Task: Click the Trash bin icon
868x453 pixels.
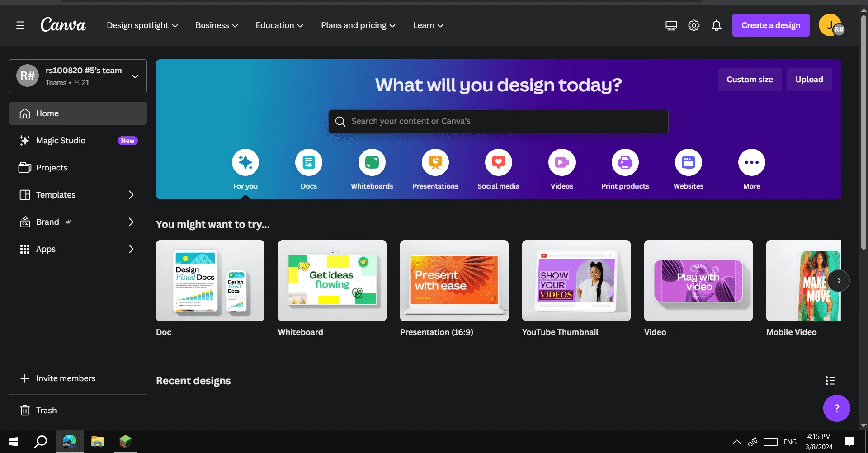Action: 25,410
